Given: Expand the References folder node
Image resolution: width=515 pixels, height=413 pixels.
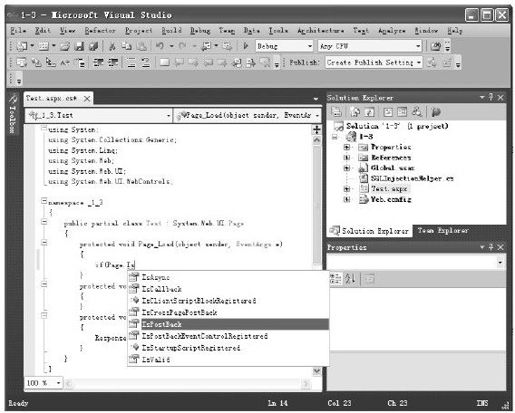Looking at the screenshot, I should pos(347,157).
